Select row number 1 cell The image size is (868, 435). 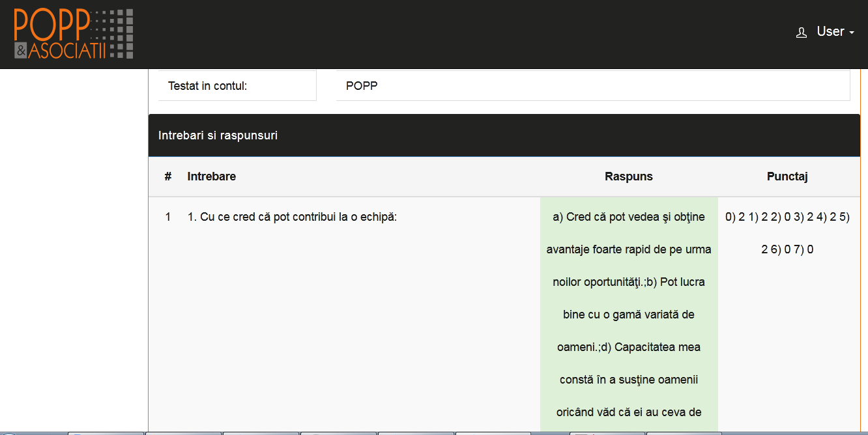pyautogui.click(x=168, y=217)
